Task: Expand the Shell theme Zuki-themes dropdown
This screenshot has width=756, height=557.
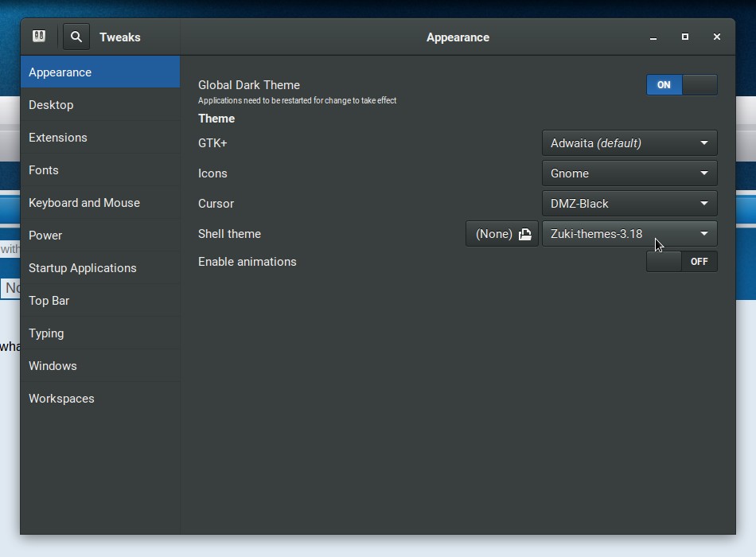Action: coord(629,234)
